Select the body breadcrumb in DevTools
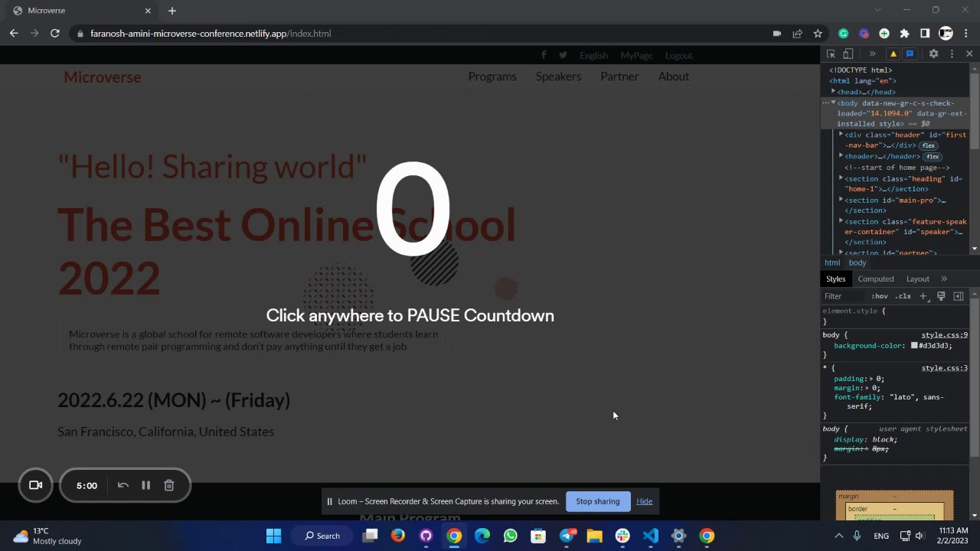980x551 pixels. [x=857, y=262]
